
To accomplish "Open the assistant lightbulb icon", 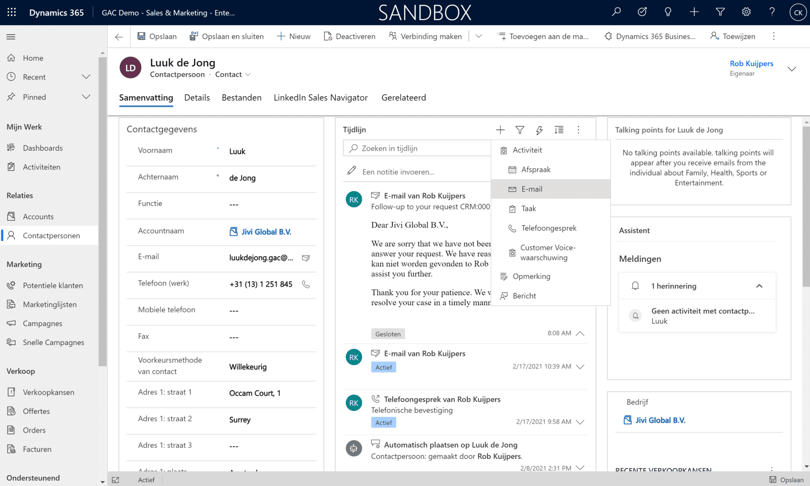I will point(668,12).
